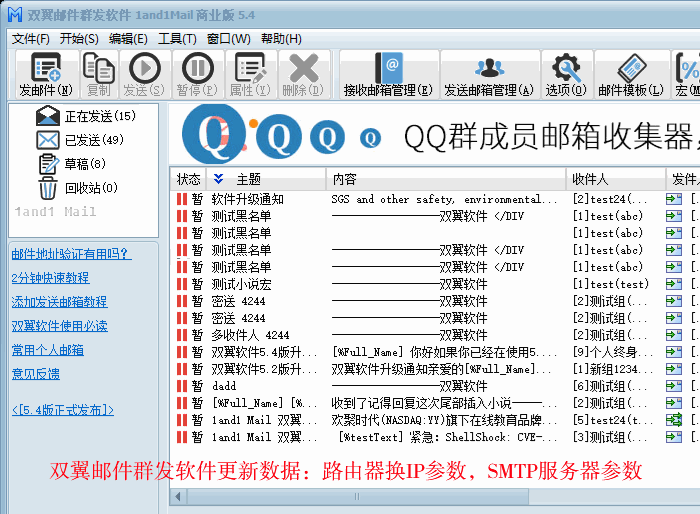Click content cell SGS and other safety
700x514 pixels.
point(444,199)
